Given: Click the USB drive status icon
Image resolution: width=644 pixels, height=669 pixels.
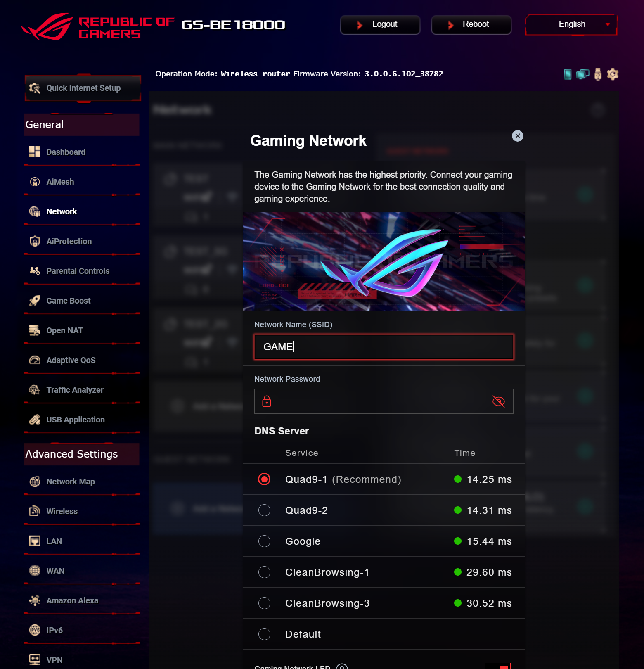Looking at the screenshot, I should [x=598, y=74].
